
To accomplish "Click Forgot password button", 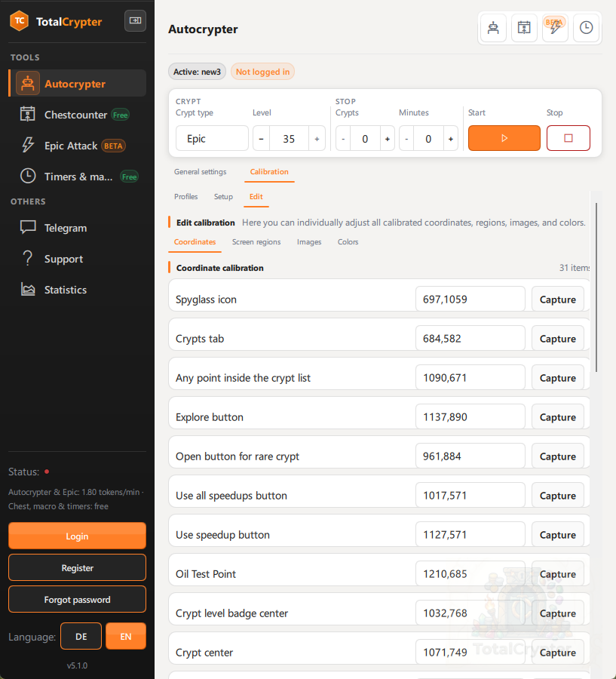I will pos(77,599).
